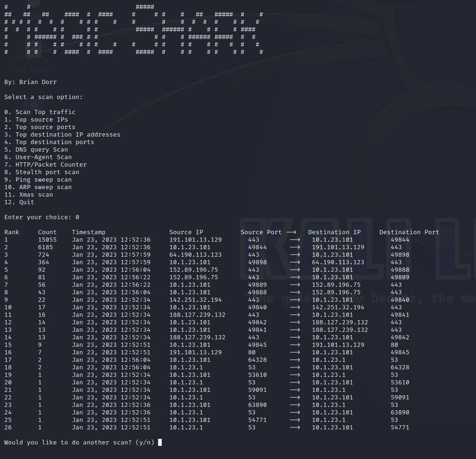Viewport: 476px width, 459px height.
Task: Click the Source IP column header
Action: [x=186, y=232]
